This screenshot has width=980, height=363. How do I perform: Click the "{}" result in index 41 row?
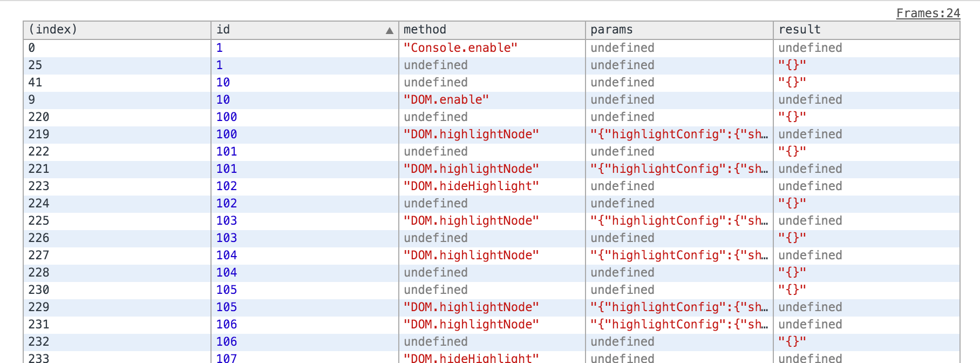[792, 83]
